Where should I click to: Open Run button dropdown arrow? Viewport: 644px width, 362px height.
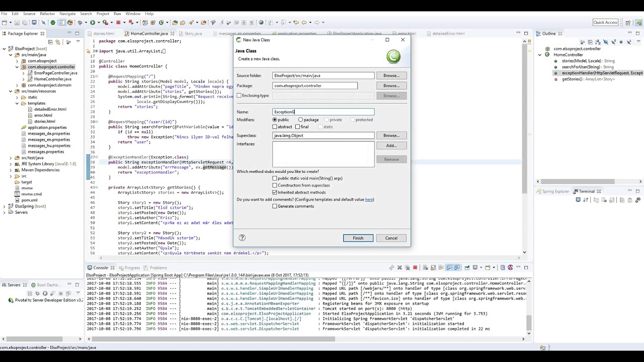coord(99,22)
